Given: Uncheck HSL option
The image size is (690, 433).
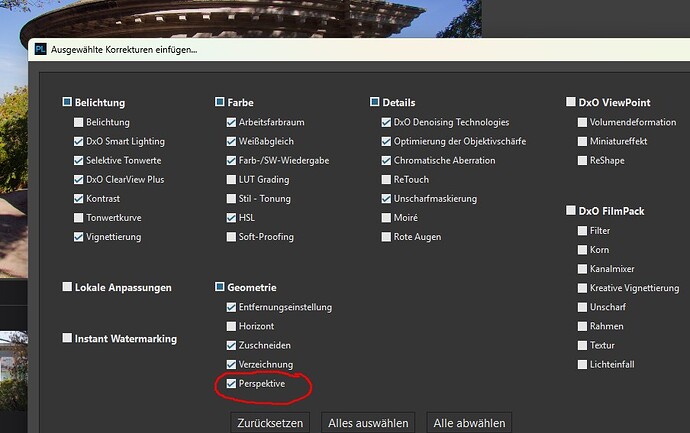Looking at the screenshot, I should [231, 217].
